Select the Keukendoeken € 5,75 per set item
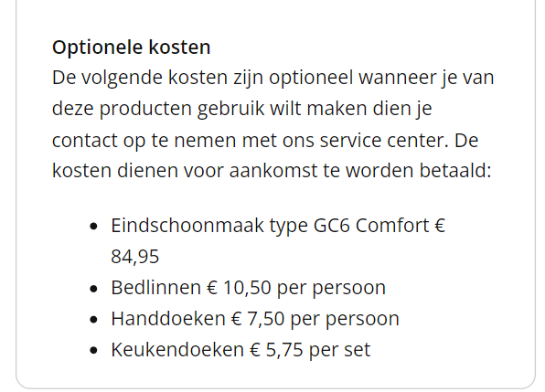This screenshot has width=545, height=392. [240, 350]
